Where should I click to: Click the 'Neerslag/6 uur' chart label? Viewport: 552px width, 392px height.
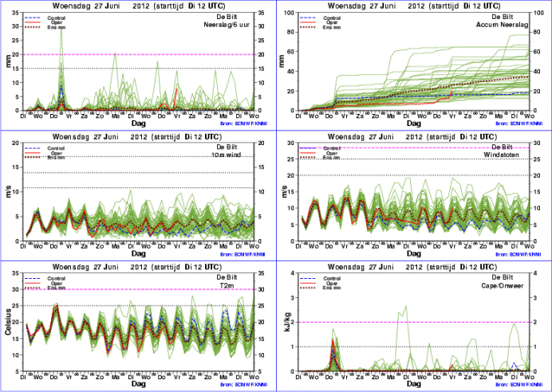(227, 25)
